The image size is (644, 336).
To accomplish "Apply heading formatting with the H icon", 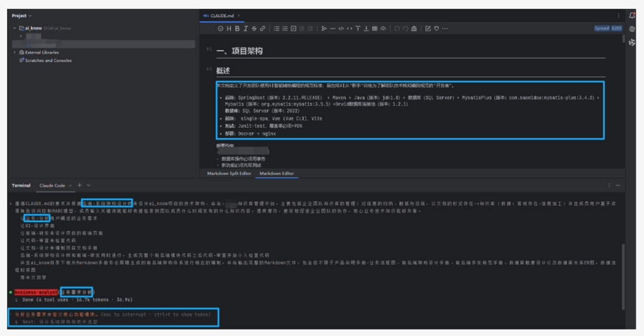I will click(229, 29).
